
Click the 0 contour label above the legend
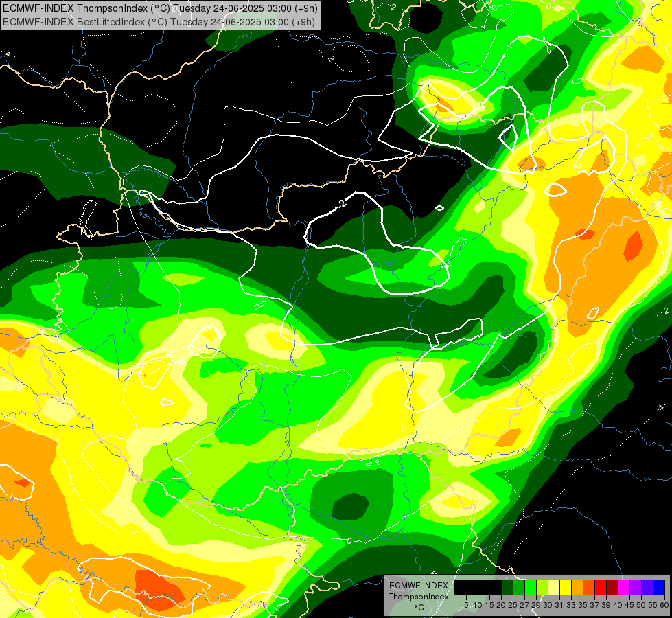(x=349, y=541)
